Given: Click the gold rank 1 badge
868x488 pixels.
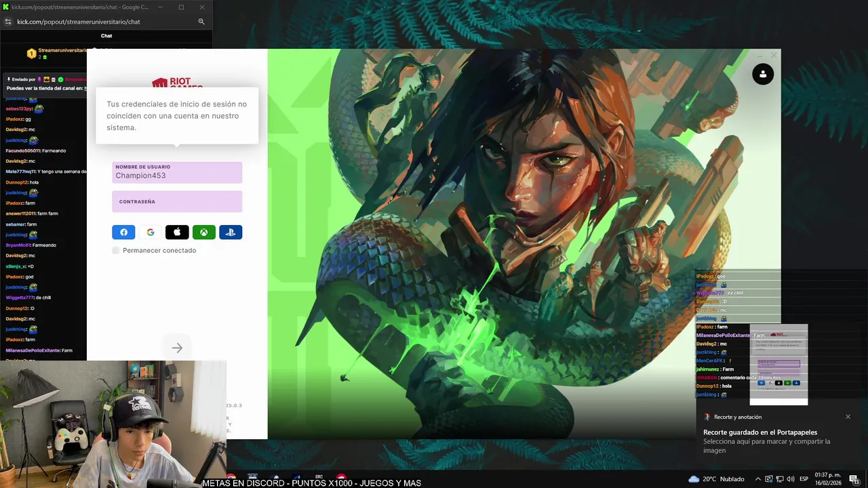Looking at the screenshot, I should (x=31, y=53).
